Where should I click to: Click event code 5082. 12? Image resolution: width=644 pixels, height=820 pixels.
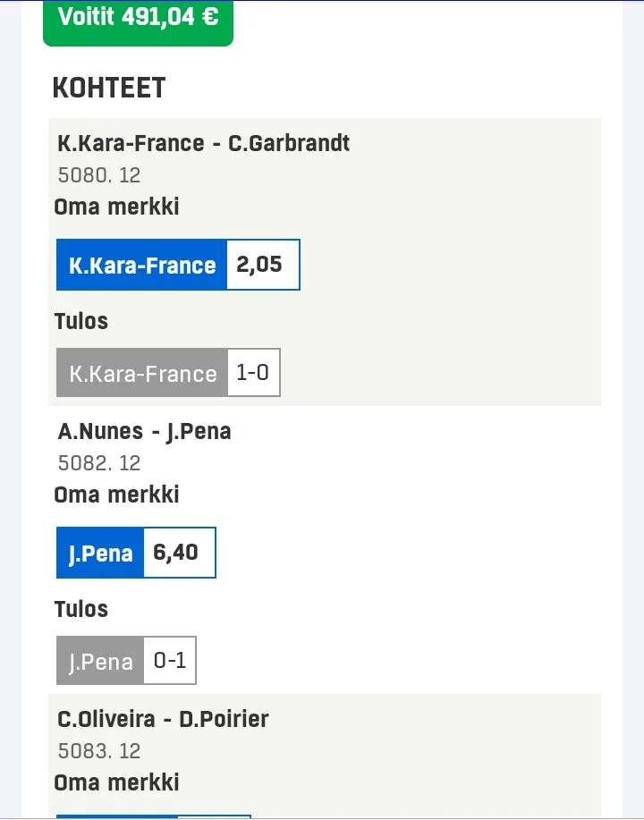tap(99, 463)
